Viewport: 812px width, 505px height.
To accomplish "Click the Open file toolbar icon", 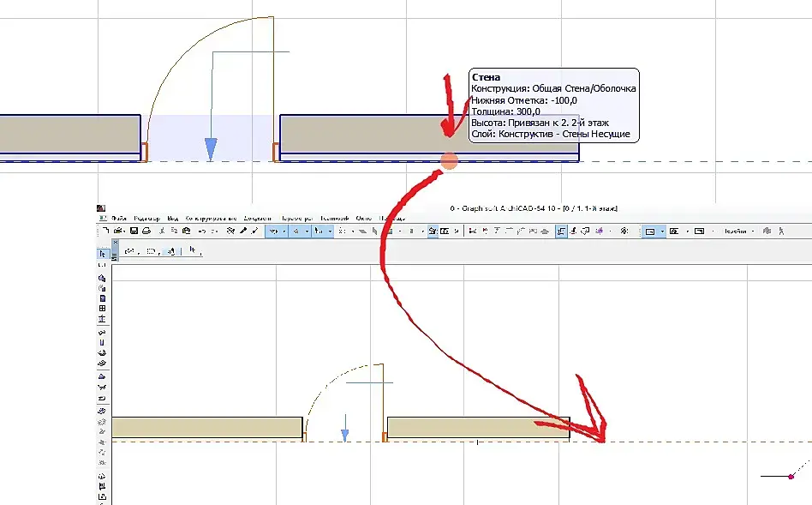I will (118, 231).
